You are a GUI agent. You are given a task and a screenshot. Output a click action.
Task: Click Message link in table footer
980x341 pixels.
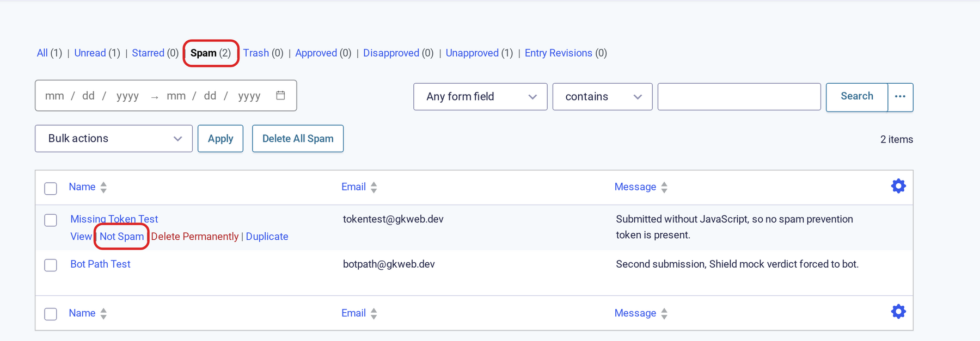(x=635, y=313)
